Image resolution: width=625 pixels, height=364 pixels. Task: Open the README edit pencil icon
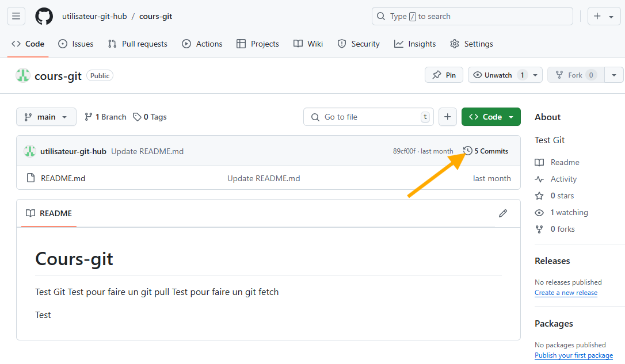pos(503,213)
